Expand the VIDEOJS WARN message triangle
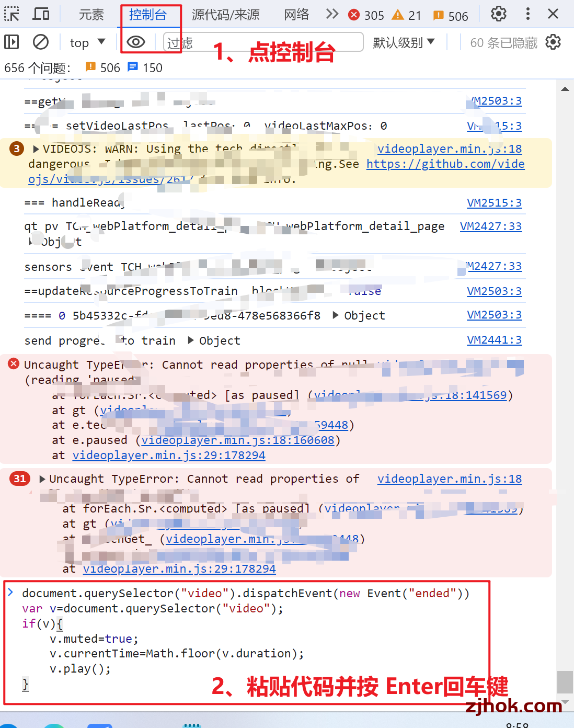Image resolution: width=574 pixels, height=728 pixels. pyautogui.click(x=36, y=149)
